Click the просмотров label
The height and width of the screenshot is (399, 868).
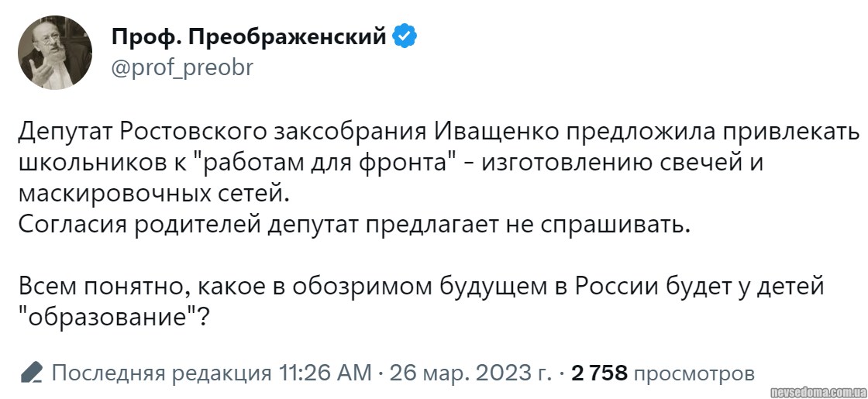[694, 373]
